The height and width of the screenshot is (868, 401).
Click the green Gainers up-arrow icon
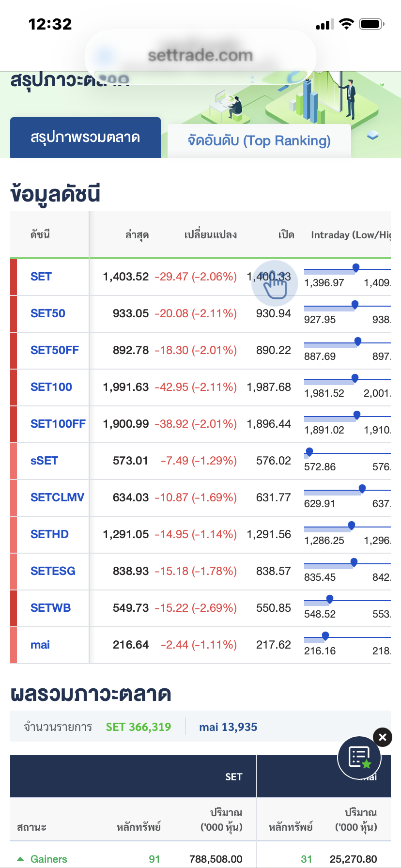(x=20, y=859)
